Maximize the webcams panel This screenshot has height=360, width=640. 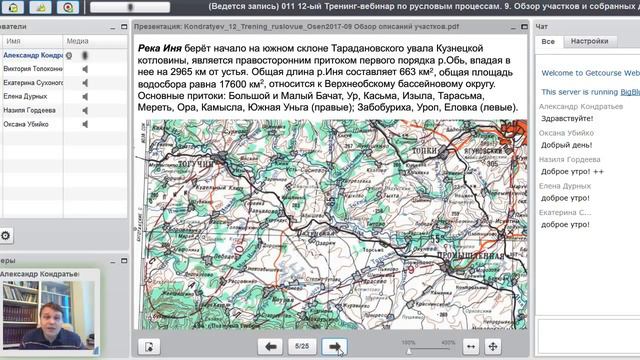124,260
